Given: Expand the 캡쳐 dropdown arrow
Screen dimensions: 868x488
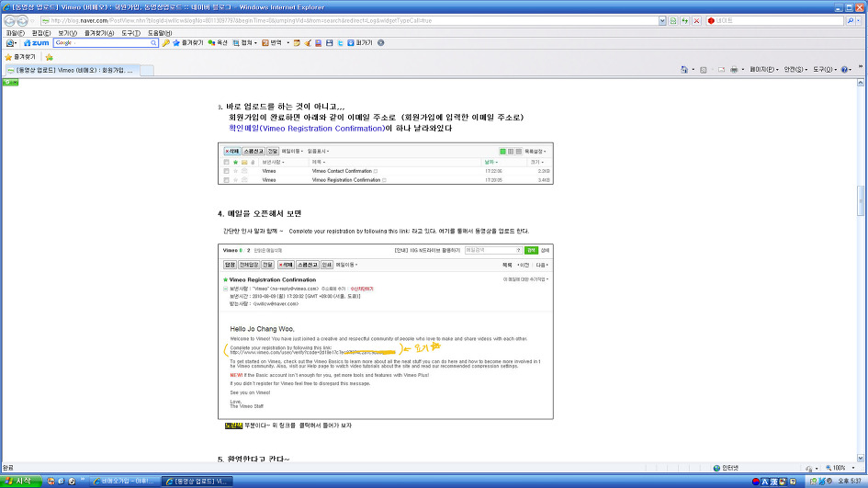Looking at the screenshot, I should [x=255, y=43].
